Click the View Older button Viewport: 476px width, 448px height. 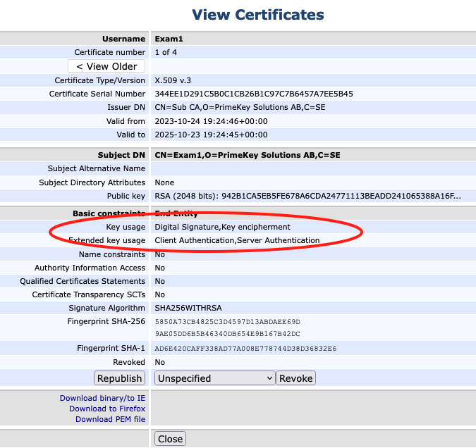pyautogui.click(x=106, y=66)
